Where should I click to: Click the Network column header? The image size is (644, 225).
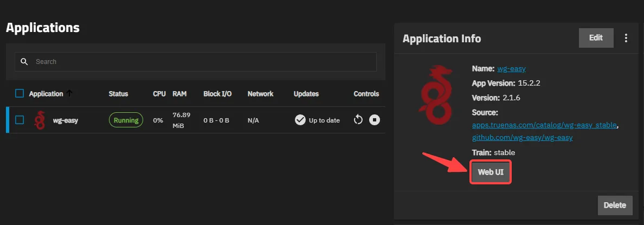click(x=260, y=94)
